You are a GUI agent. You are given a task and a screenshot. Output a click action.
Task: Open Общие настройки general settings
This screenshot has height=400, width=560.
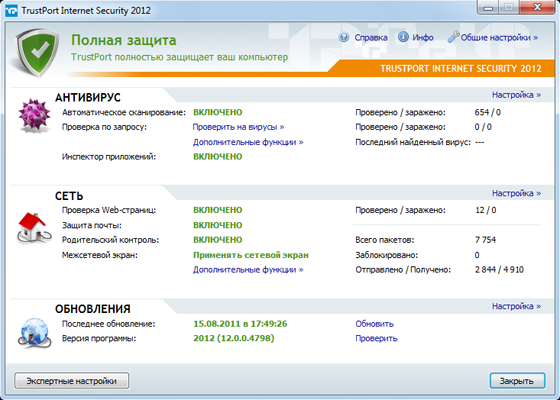pyautogui.click(x=499, y=38)
